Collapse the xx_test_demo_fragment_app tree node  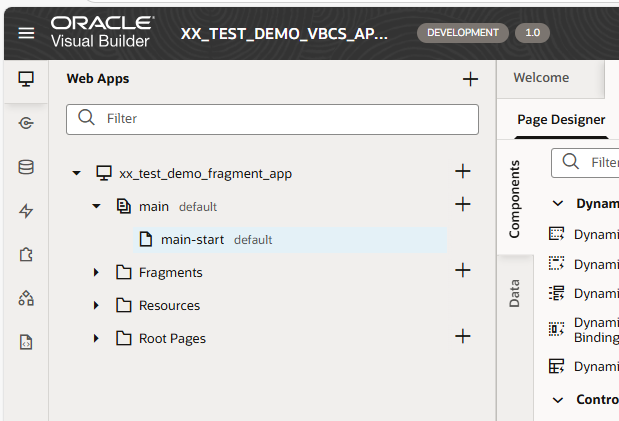[76, 173]
